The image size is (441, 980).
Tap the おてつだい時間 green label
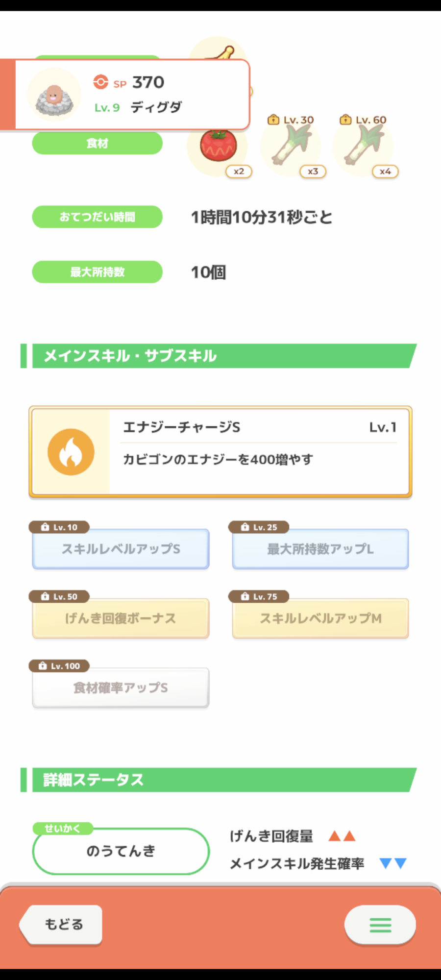click(97, 217)
